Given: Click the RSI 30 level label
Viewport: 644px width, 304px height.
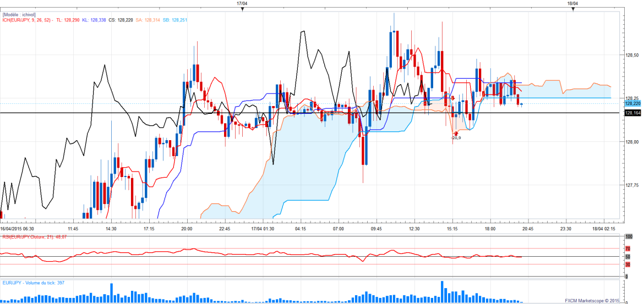Looking at the screenshot, I should 627,264.
